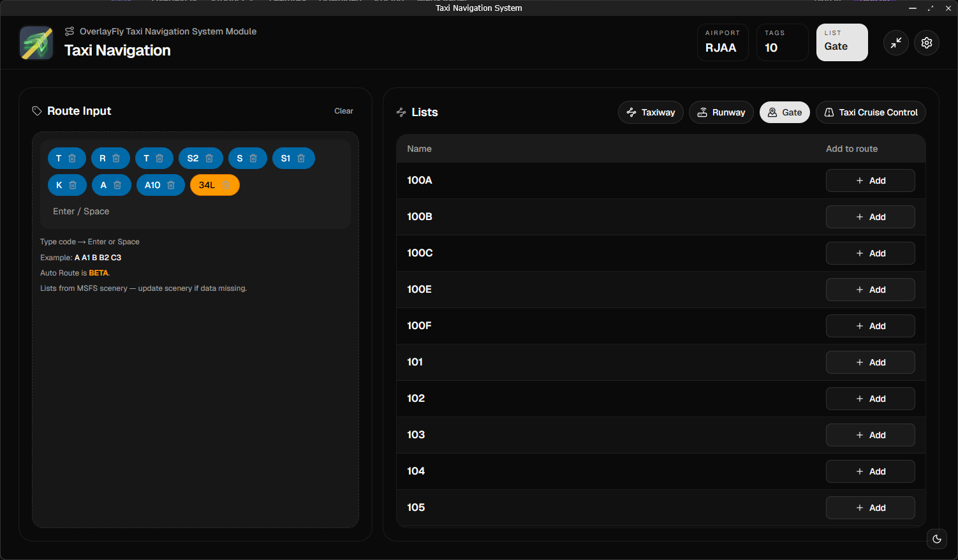
Task: Click the OverlayFly app logo
Action: 36,43
